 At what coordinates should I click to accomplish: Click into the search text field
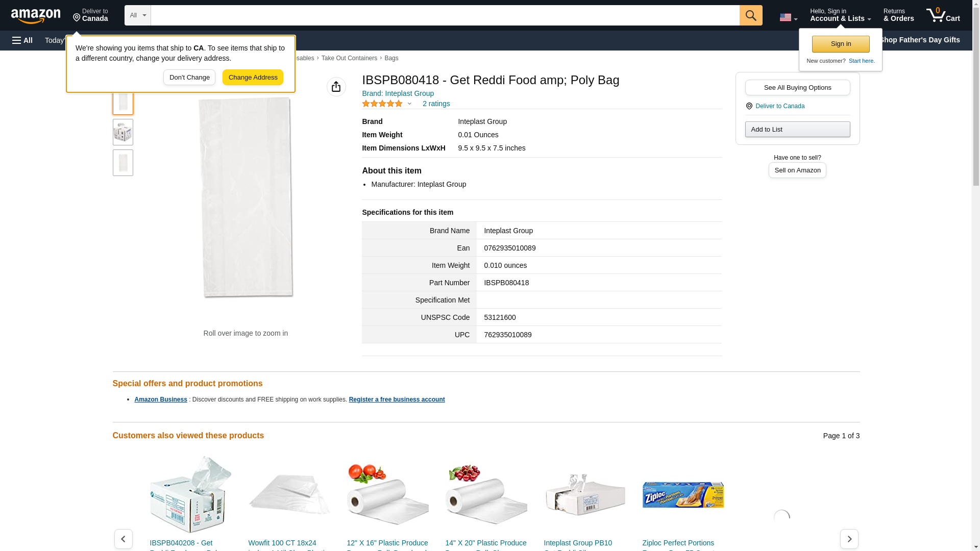445,15
